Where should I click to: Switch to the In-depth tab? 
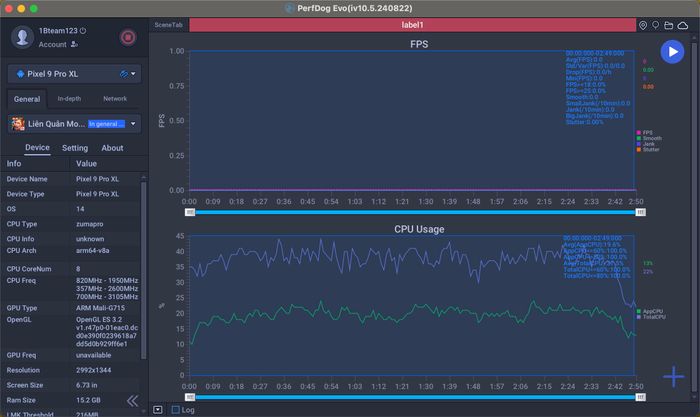69,99
